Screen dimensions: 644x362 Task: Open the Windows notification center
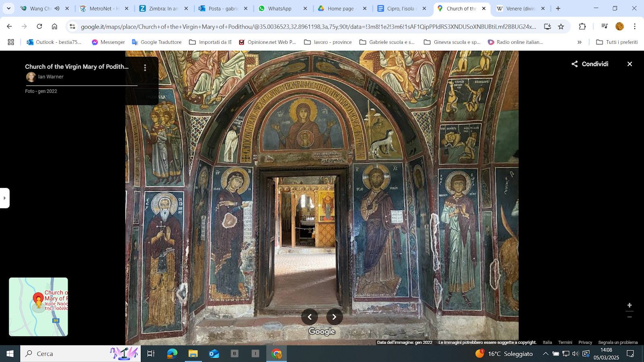click(x=630, y=354)
